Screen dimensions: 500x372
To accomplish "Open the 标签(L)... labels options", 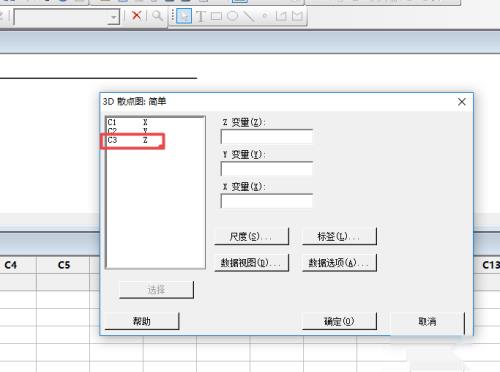I will point(339,237).
